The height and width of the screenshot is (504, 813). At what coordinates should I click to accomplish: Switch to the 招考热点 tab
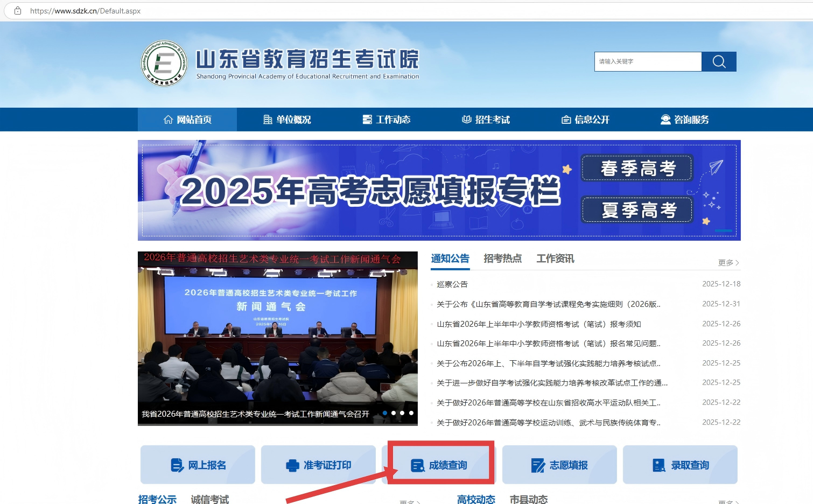click(x=502, y=258)
